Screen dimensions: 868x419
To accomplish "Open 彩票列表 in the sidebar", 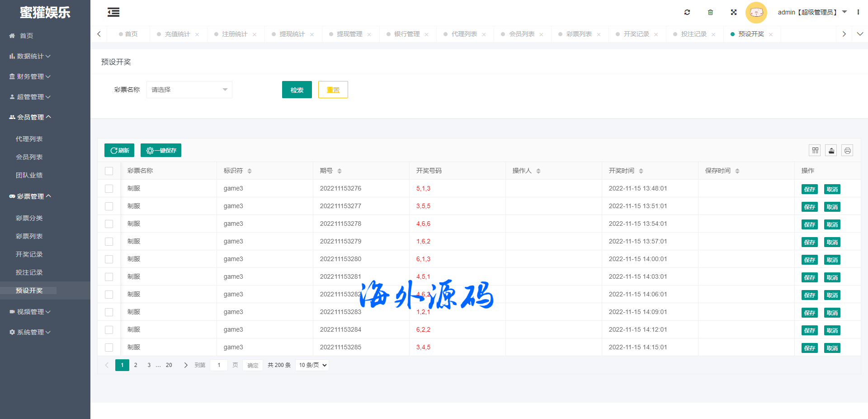I will (x=29, y=236).
